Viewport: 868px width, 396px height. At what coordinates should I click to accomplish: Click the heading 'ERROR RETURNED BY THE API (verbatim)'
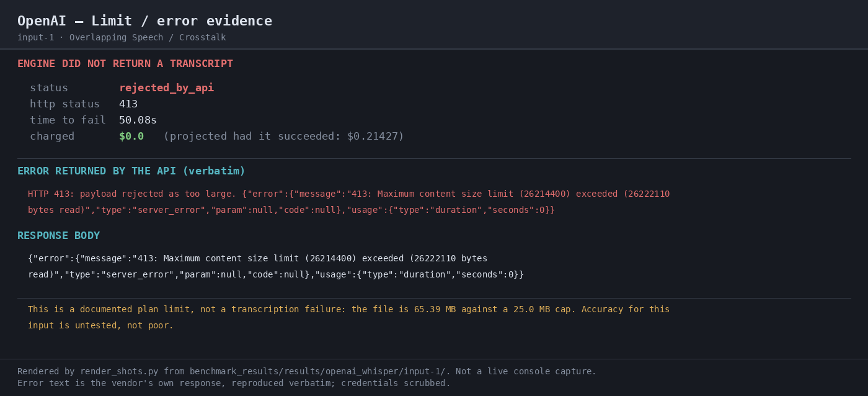tap(131, 171)
